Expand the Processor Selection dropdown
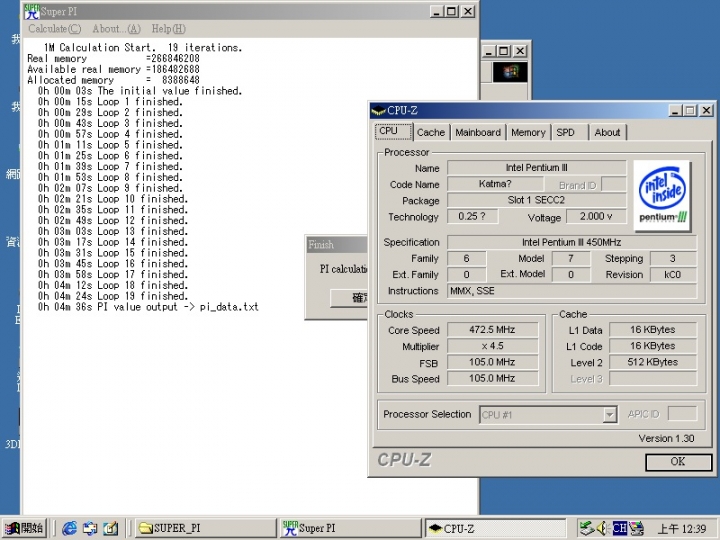720x540 pixels. [609, 415]
